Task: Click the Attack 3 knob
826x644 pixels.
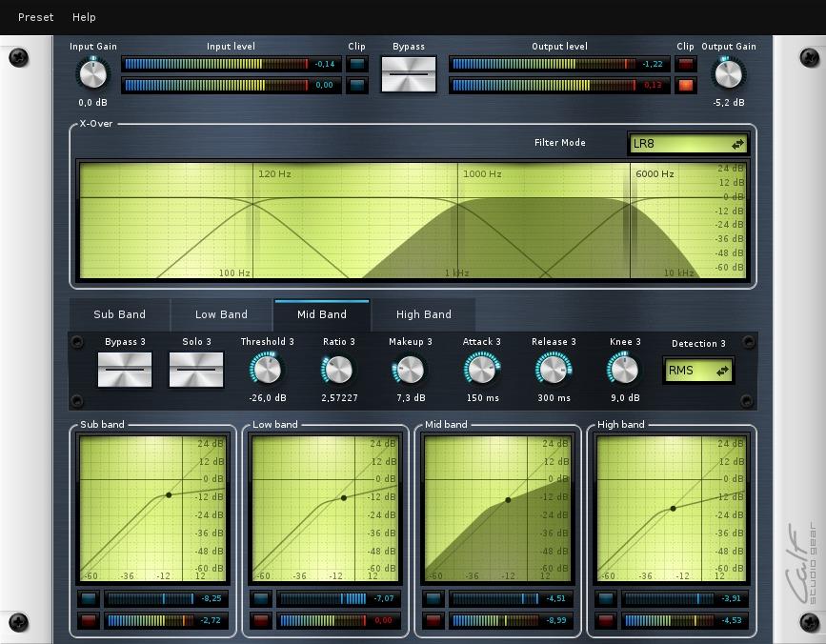Action: (482, 370)
